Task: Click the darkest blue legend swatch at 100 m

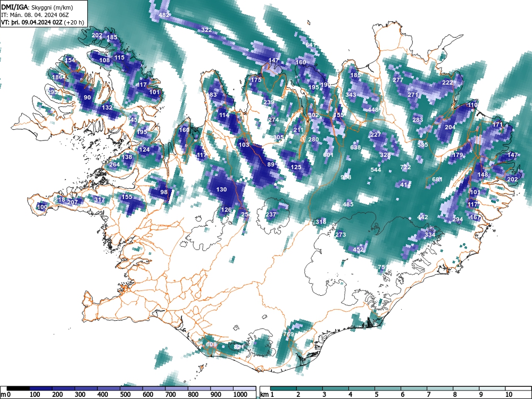Action: click(x=41, y=388)
